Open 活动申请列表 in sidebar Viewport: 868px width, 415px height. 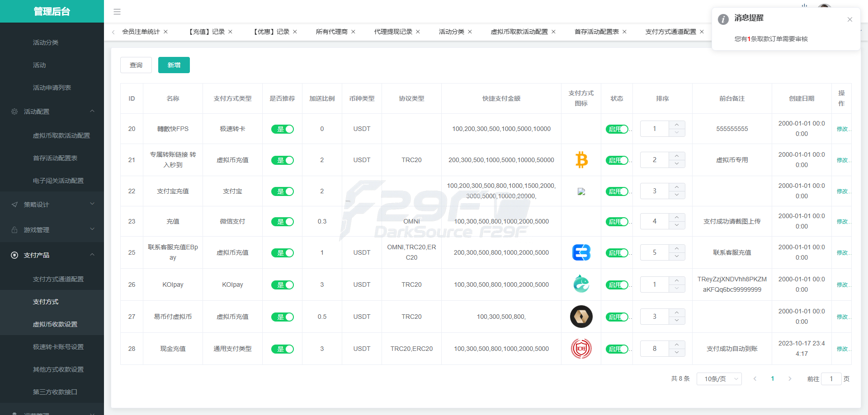point(52,88)
